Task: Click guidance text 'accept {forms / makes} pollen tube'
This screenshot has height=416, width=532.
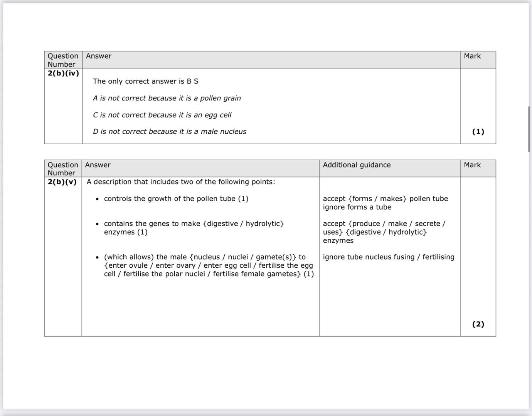Action: [x=385, y=199]
